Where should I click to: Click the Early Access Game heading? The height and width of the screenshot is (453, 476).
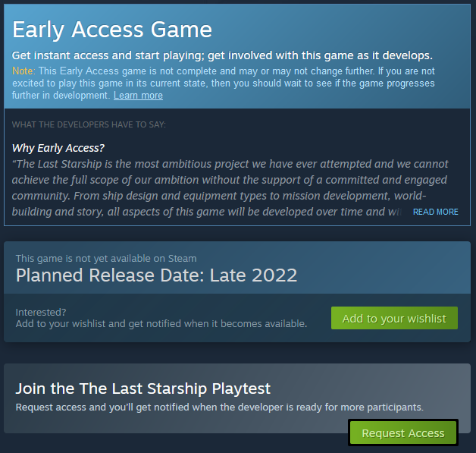click(112, 30)
